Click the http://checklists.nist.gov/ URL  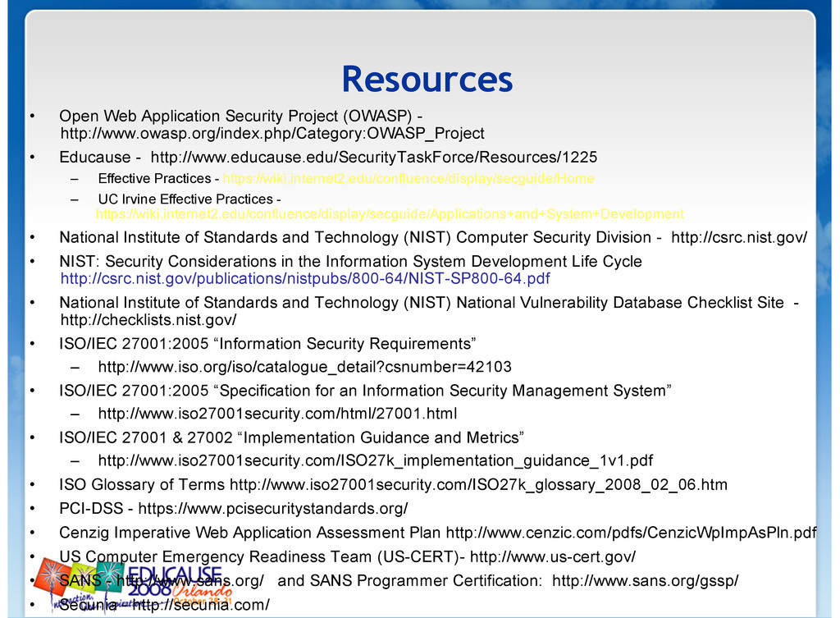[148, 320]
